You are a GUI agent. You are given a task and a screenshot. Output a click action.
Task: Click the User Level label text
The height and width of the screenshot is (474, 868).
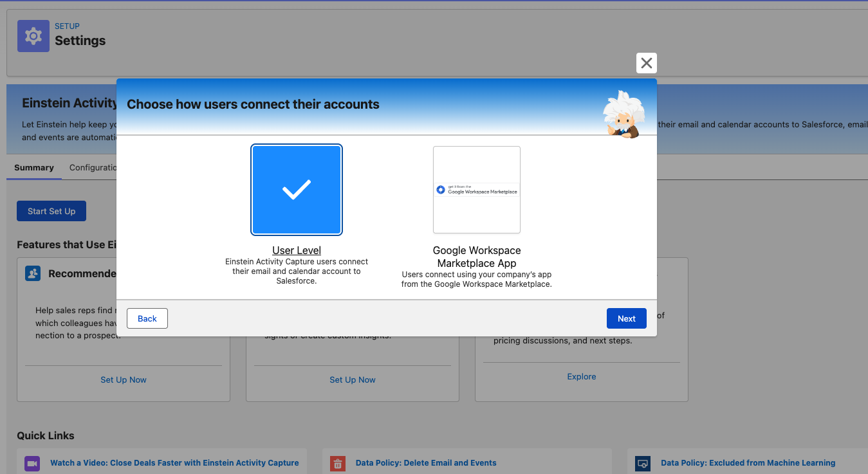tap(297, 250)
